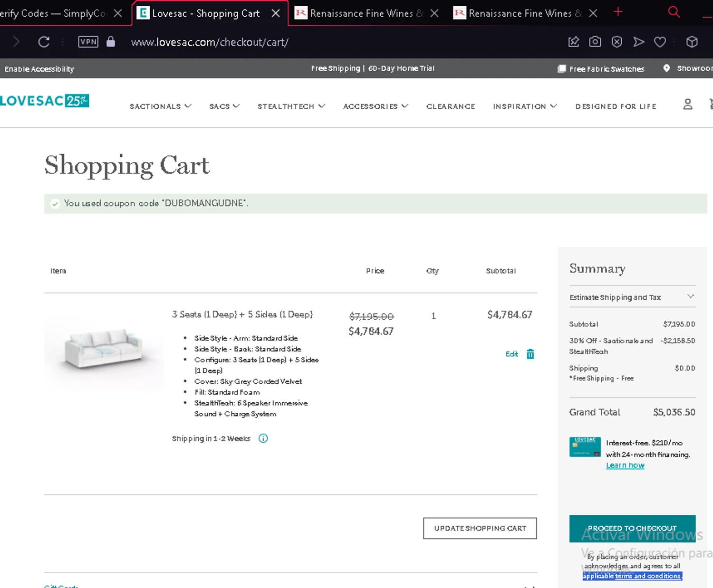Add page to bookmarks with heart icon
The image size is (713, 588).
660,42
